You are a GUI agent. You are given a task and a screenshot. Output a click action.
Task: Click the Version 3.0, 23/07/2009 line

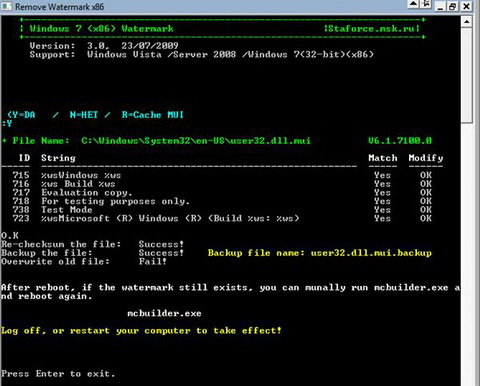tap(104, 46)
